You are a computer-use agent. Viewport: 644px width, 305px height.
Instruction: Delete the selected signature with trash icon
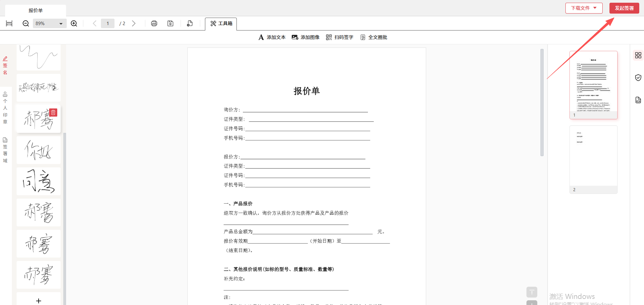pos(53,113)
